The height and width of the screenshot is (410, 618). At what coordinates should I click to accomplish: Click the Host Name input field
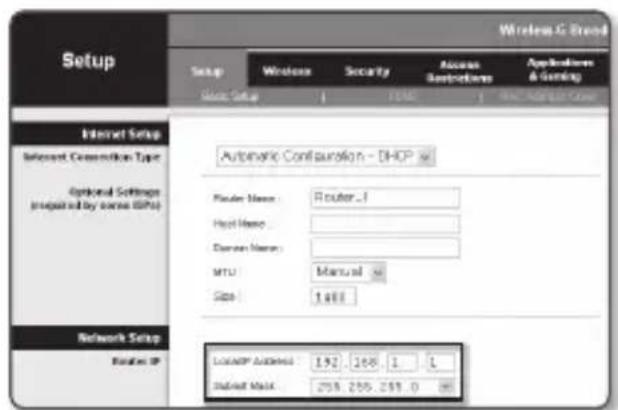pyautogui.click(x=385, y=224)
